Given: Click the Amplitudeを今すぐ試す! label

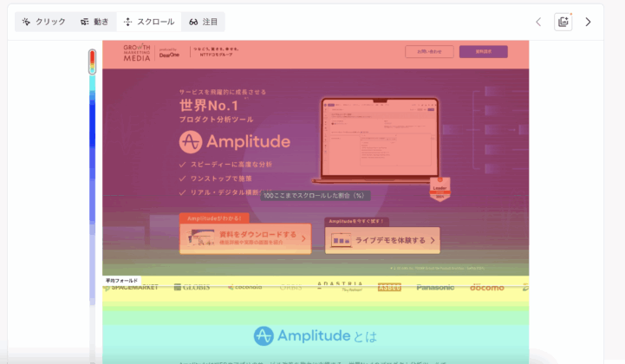Looking at the screenshot, I should click(357, 221).
